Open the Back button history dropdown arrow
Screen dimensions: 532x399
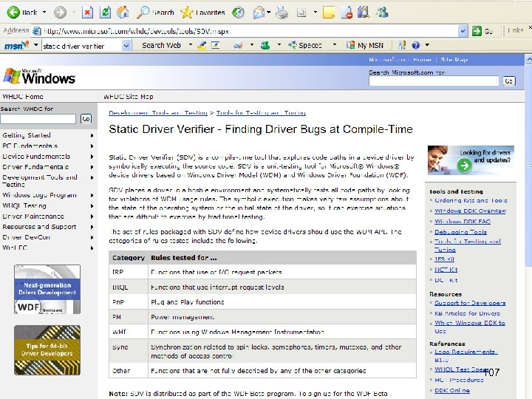point(44,13)
